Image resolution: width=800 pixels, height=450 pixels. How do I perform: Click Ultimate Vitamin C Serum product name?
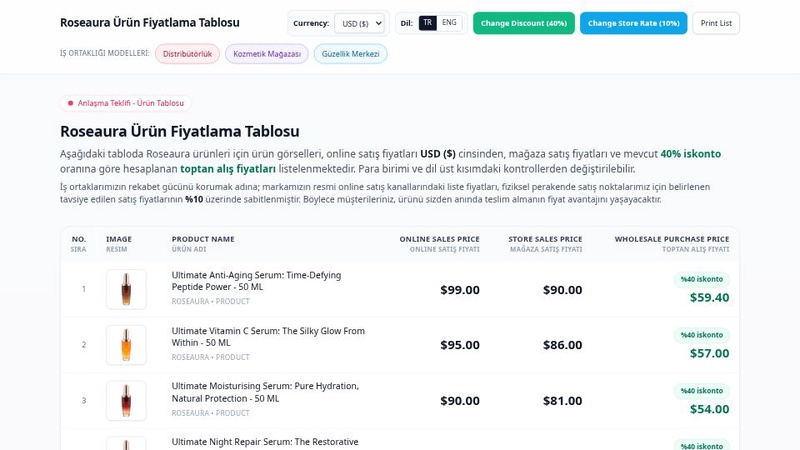(268, 337)
